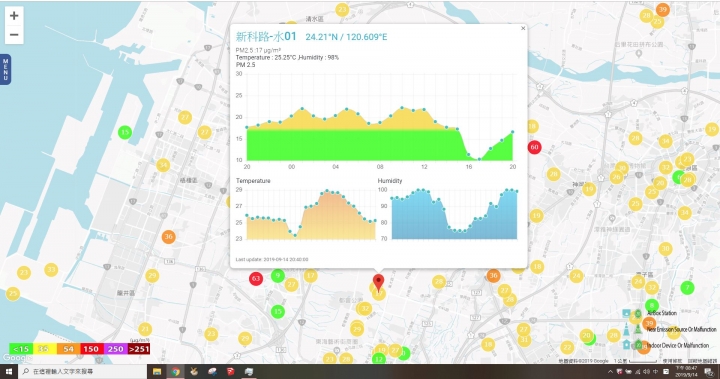Select the green 8 sensor marker
This screenshot has height=379, width=720.
(x=652, y=305)
